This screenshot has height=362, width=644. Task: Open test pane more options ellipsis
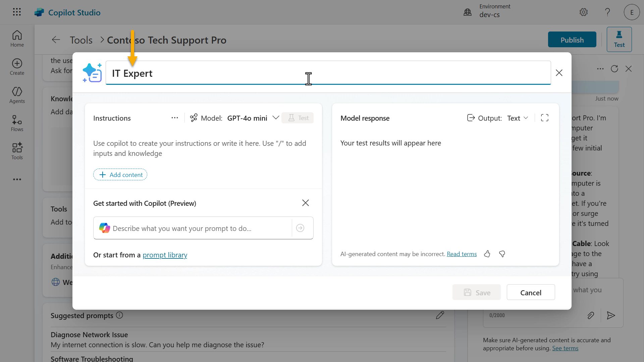pos(600,69)
